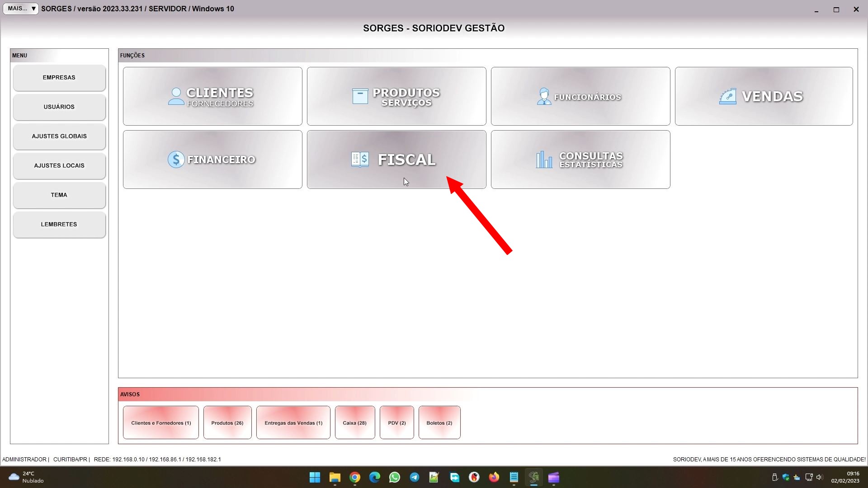Screen dimensions: 868x488
Task: Open Firefox from the taskbar
Action: click(x=494, y=478)
